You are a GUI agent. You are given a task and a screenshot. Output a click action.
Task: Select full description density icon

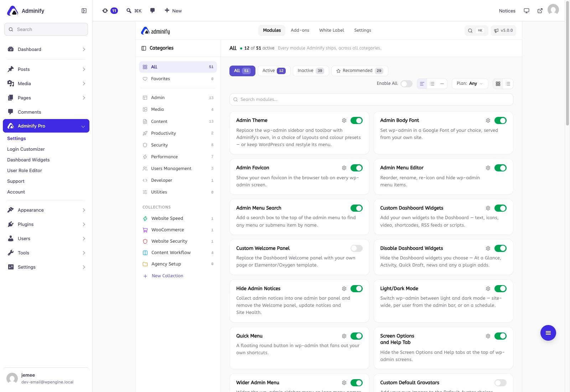422,84
